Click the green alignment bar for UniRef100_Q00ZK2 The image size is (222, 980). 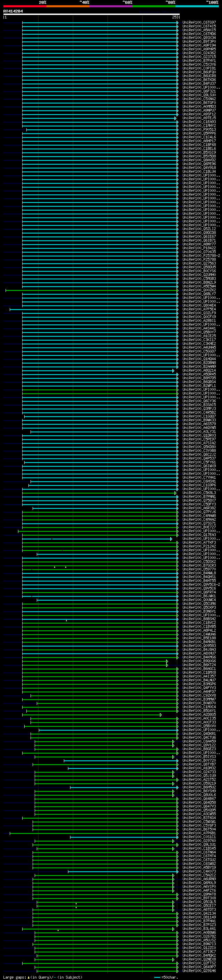point(91,290)
